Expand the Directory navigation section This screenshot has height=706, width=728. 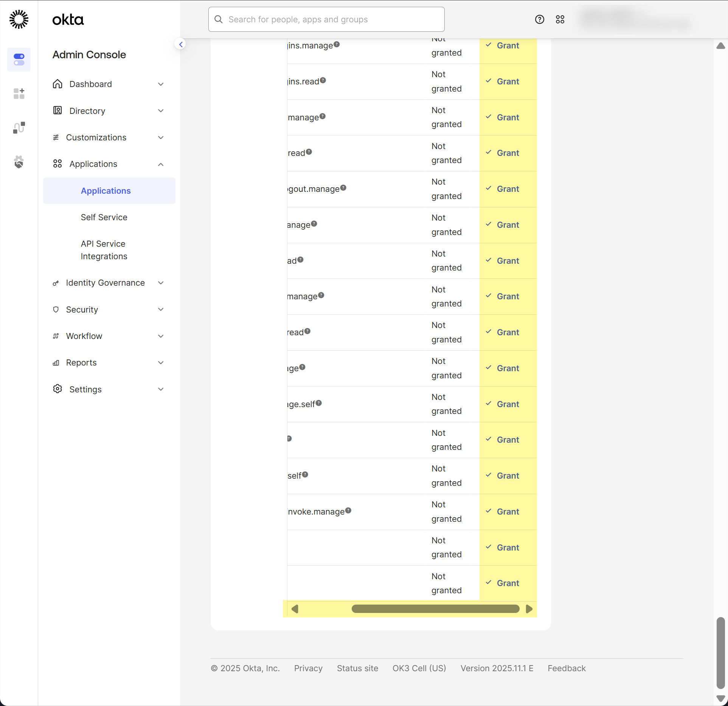tap(161, 111)
